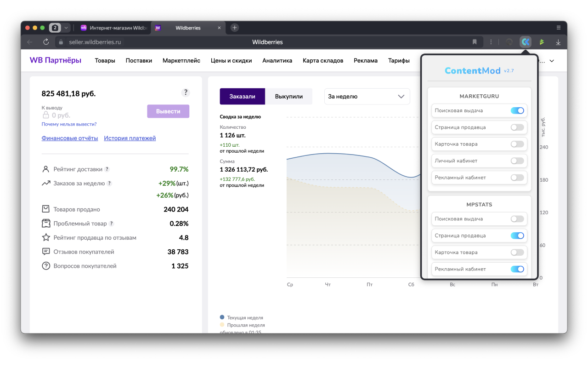Click the bookmark icon in address bar
This screenshot has height=368, width=588.
click(475, 42)
